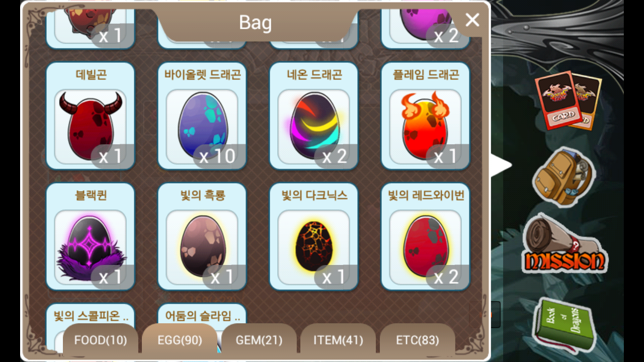
Task: Pick the 빛의 흑룡 brown egg
Action: click(202, 237)
